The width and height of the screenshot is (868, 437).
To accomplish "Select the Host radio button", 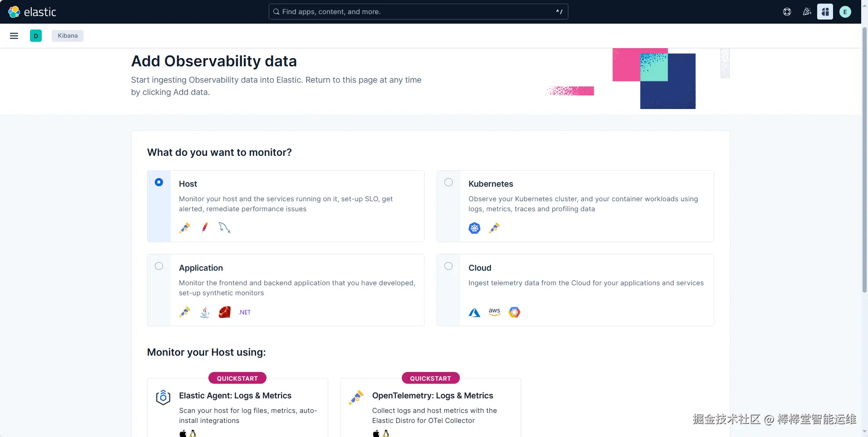I will pos(159,182).
